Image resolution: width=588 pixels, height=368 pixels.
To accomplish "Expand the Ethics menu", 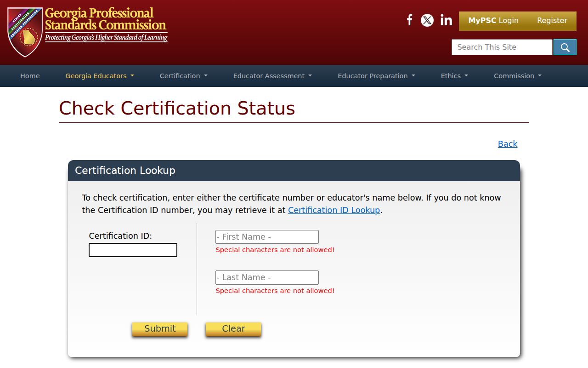I will [x=454, y=76].
